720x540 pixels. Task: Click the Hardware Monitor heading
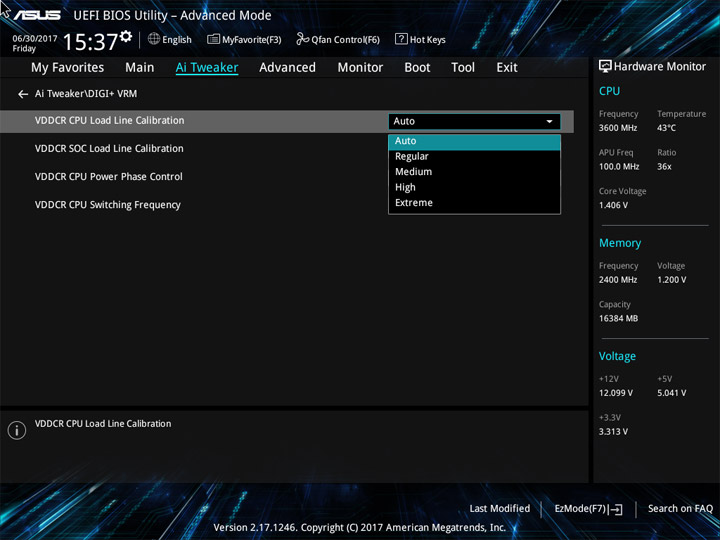pos(659,67)
